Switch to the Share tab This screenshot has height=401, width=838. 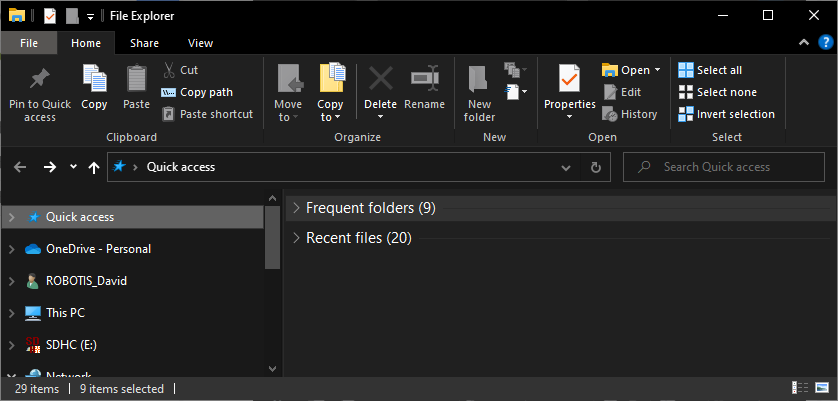pyautogui.click(x=144, y=43)
